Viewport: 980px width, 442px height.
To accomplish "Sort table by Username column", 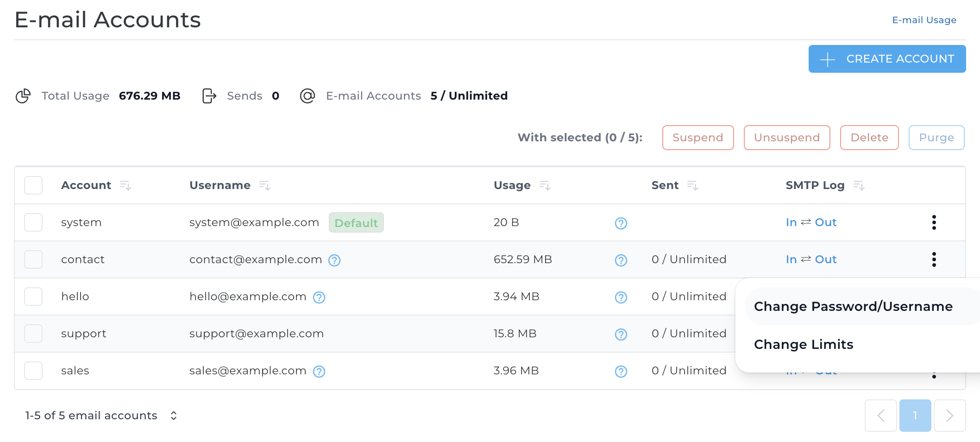I will [x=264, y=186].
